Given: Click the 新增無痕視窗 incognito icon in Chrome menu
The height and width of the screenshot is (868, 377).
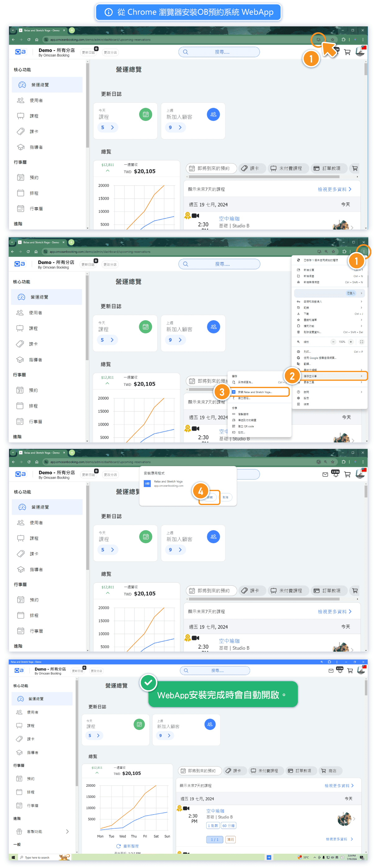Looking at the screenshot, I should (298, 282).
